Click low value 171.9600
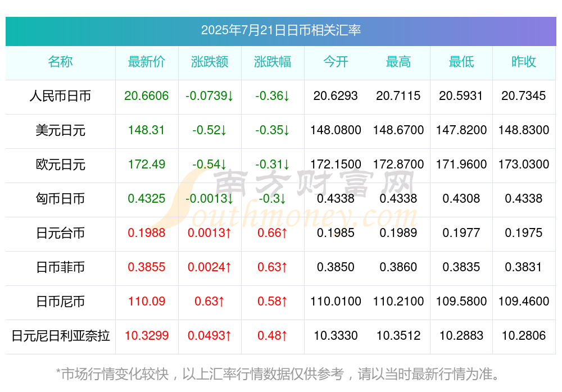Image resolution: width=562 pixels, height=392 pixels. (461, 165)
